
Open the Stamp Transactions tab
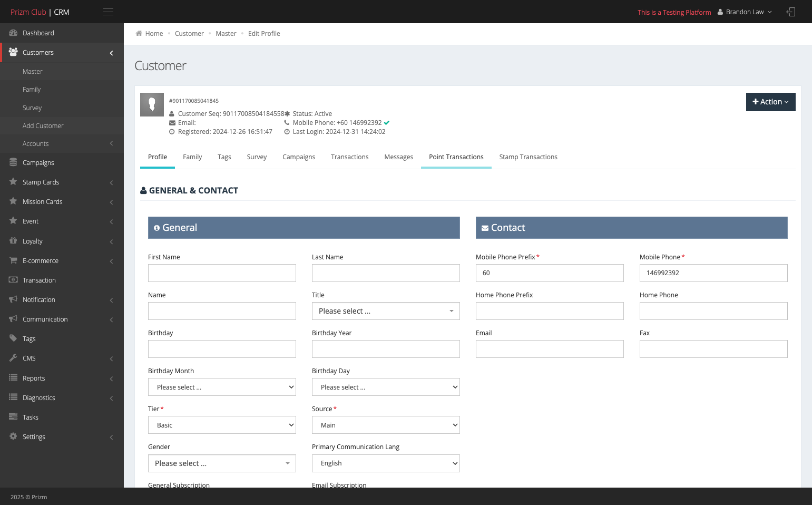pos(528,157)
